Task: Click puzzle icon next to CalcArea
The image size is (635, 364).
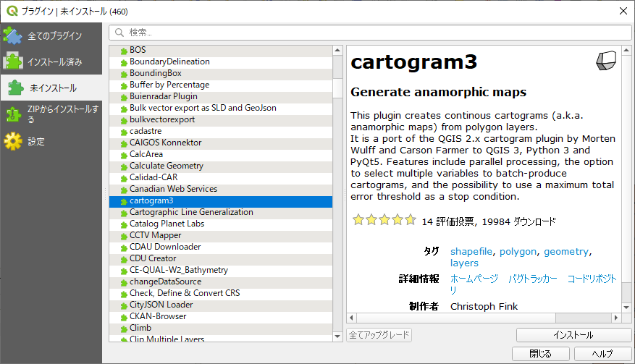Action: point(124,155)
